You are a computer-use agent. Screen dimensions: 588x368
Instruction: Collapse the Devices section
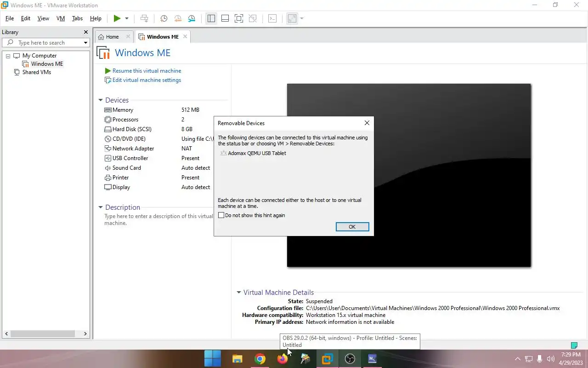tap(101, 100)
